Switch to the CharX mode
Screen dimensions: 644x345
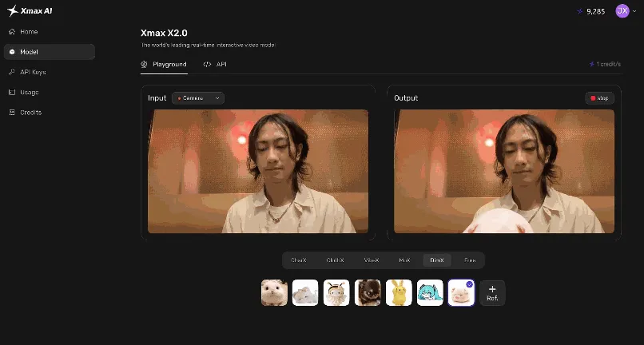[299, 260]
